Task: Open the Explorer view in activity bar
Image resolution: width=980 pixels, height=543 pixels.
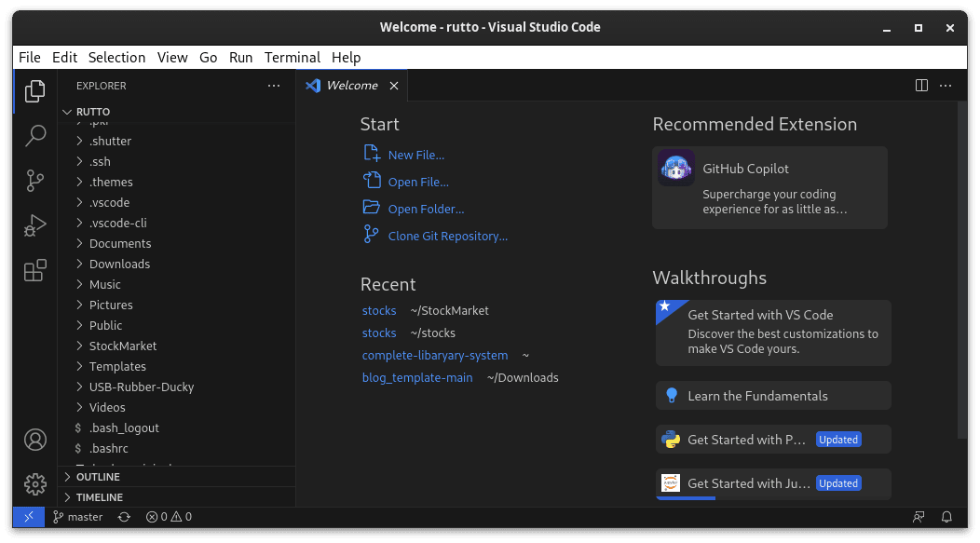Action: pos(35,91)
